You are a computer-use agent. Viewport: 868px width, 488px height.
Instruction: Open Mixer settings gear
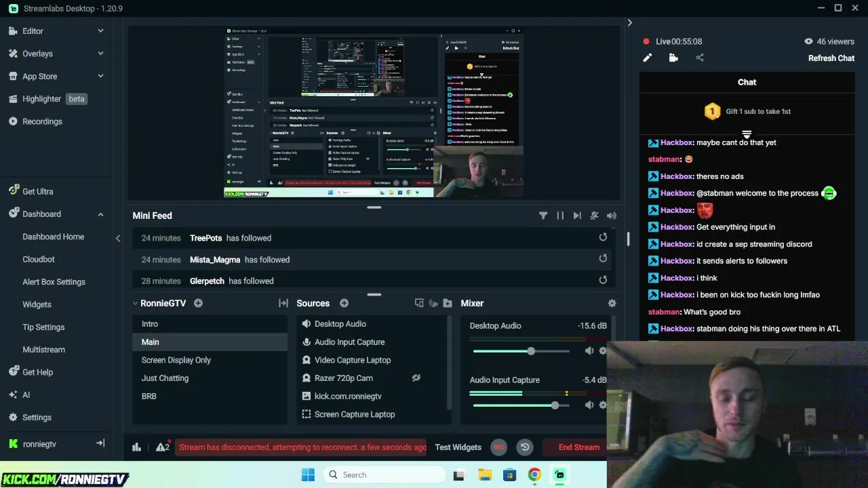[612, 303]
